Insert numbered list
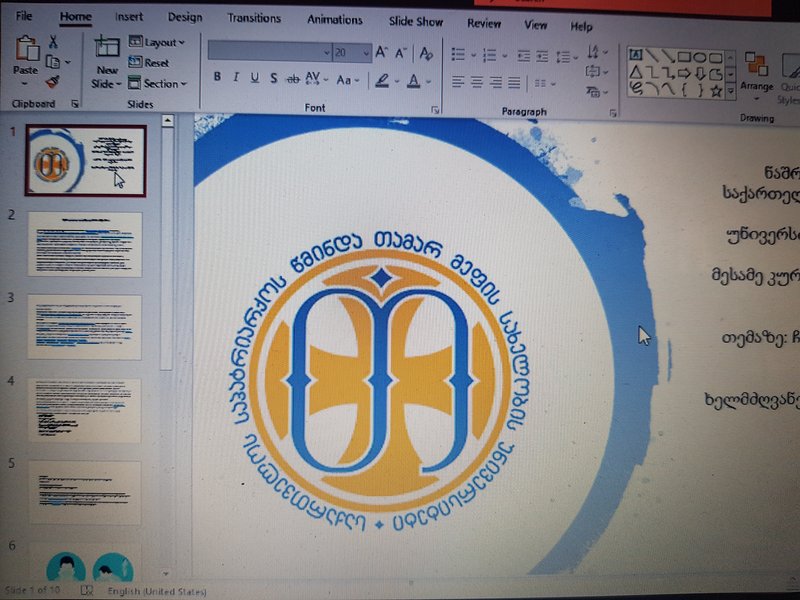The width and height of the screenshot is (800, 600). pyautogui.click(x=489, y=55)
